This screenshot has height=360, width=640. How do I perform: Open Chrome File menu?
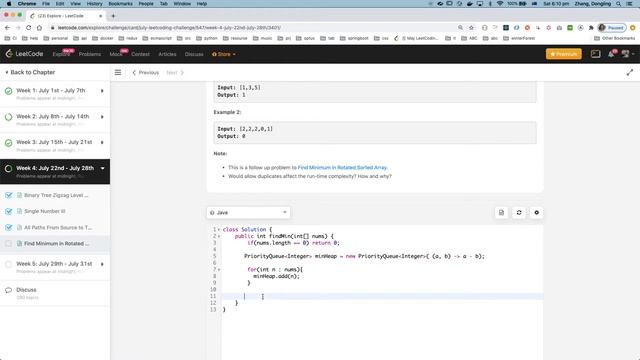coord(46,4)
